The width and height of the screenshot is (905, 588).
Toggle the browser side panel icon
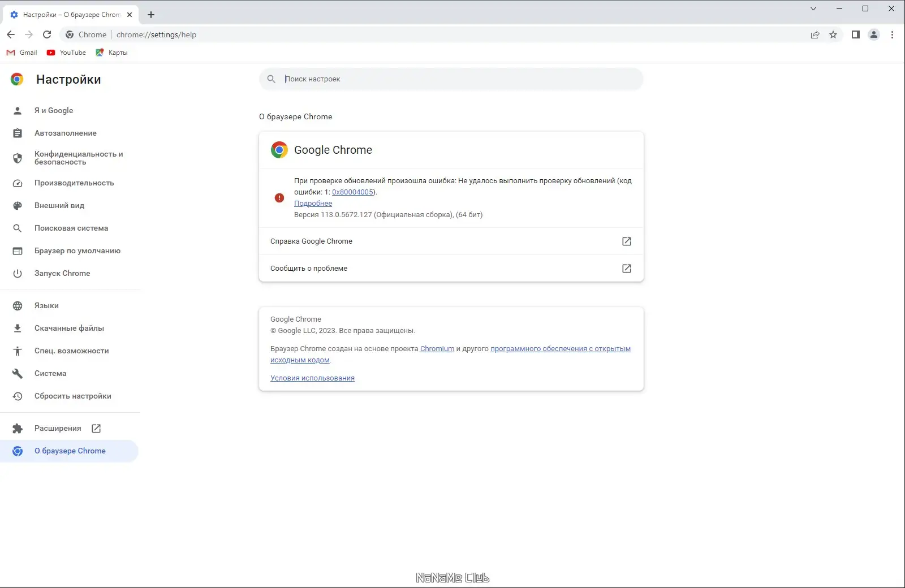[856, 34]
